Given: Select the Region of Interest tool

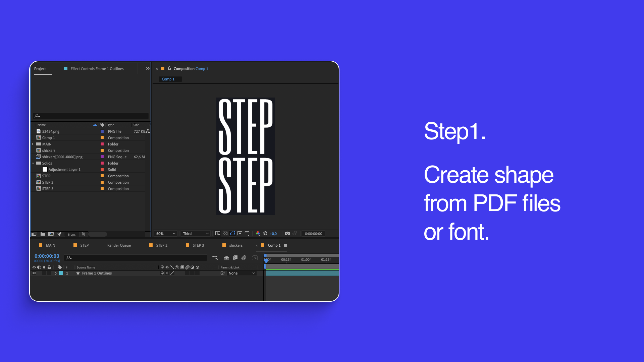Looking at the screenshot, I should coord(240,234).
